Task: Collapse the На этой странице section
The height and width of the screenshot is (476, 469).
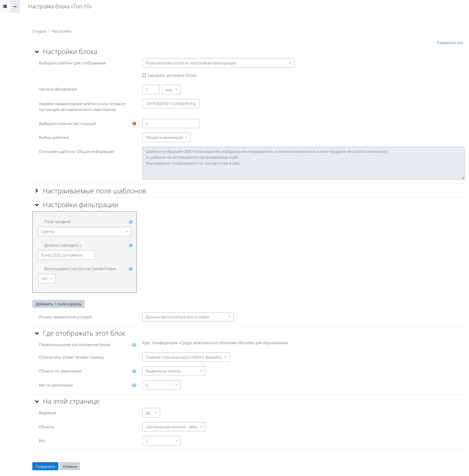Action: 37,402
